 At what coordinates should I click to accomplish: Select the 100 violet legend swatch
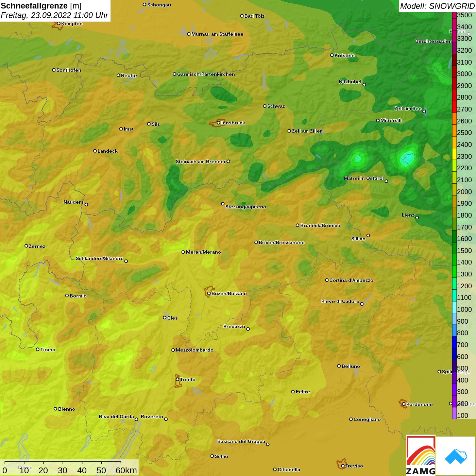(454, 413)
